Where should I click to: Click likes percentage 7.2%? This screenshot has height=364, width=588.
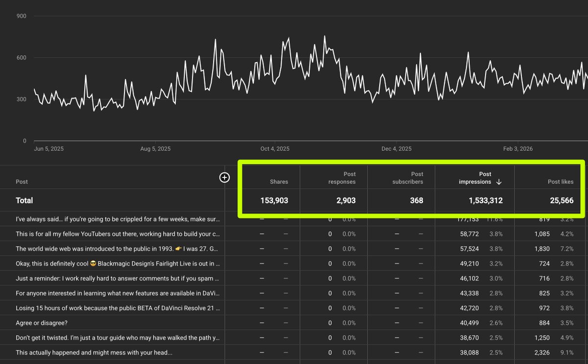point(567,249)
